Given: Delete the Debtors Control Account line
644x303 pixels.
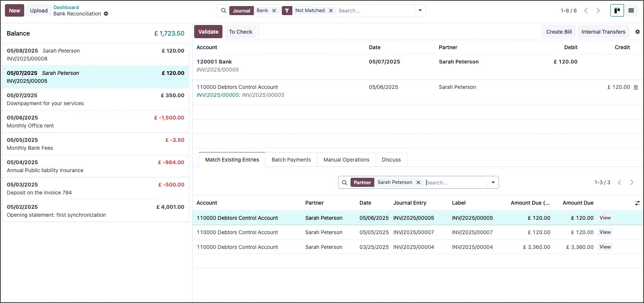Looking at the screenshot, I should (636, 87).
